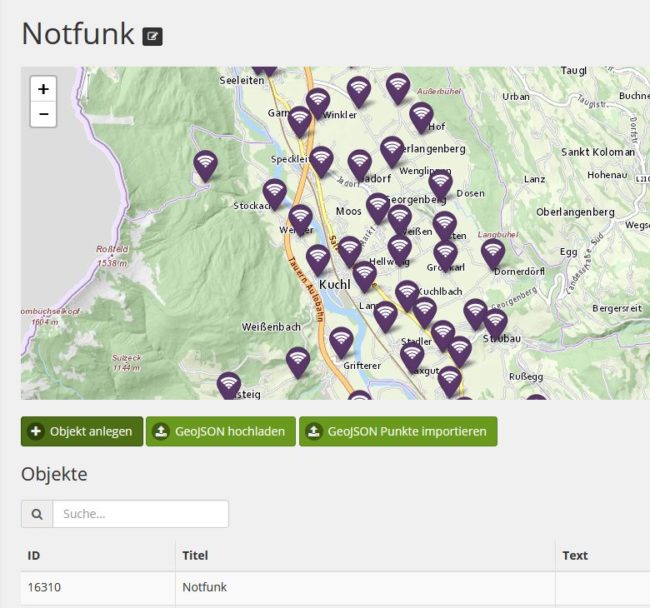
Task: Click the Text column header
Action: [575, 555]
